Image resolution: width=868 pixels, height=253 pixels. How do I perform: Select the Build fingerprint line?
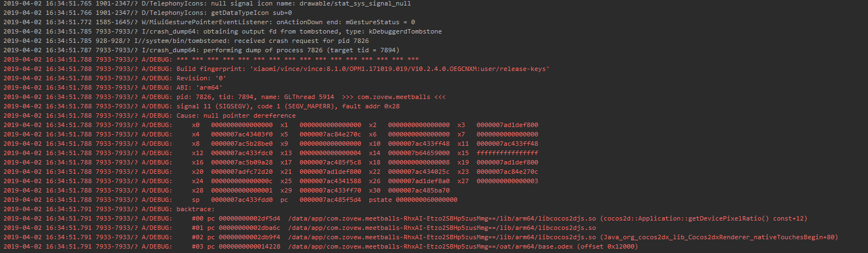point(363,69)
